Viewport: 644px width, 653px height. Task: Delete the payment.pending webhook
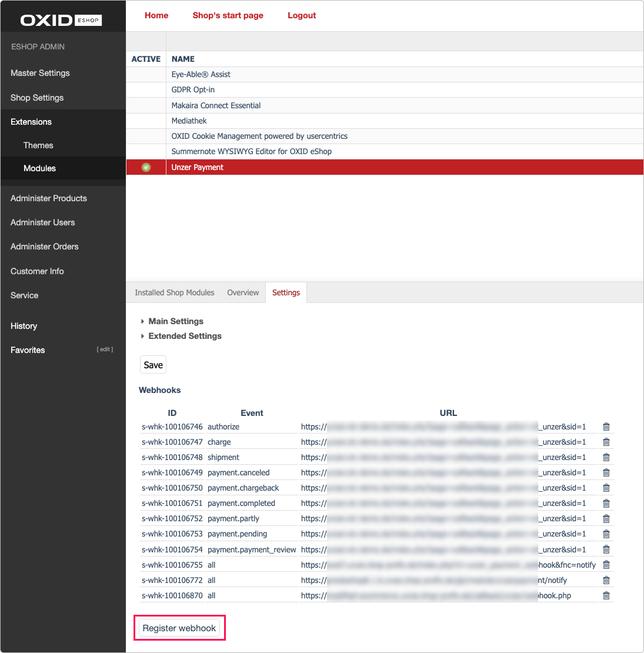click(606, 534)
